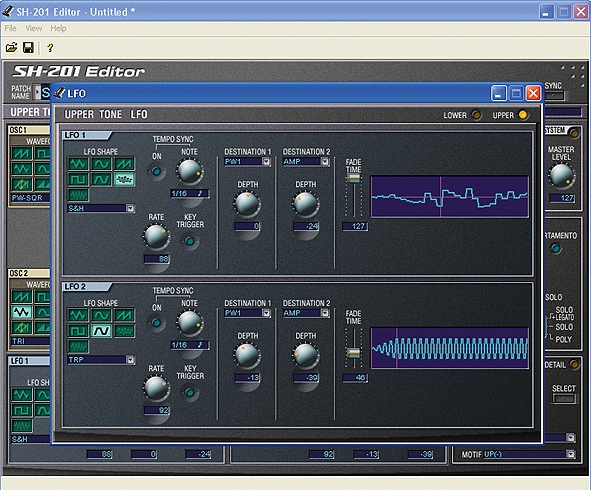591x490 pixels.
Task: Select sine shape in LFO 1
Action: [101, 164]
